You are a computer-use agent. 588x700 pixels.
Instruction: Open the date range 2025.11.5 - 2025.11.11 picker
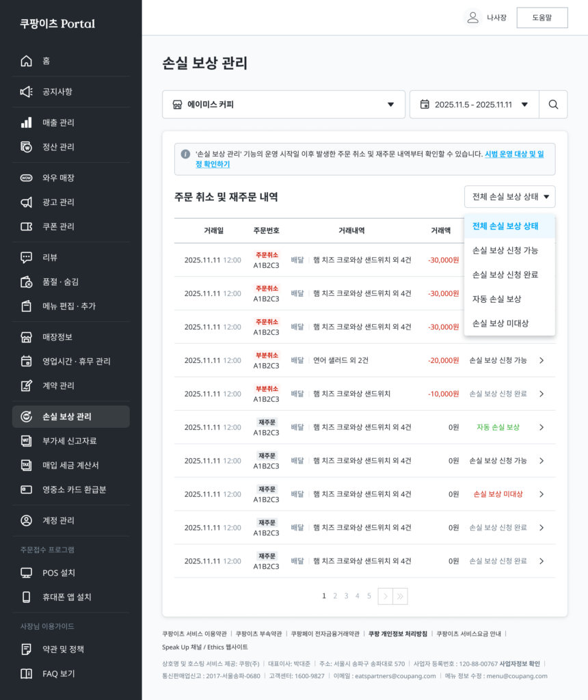(474, 105)
